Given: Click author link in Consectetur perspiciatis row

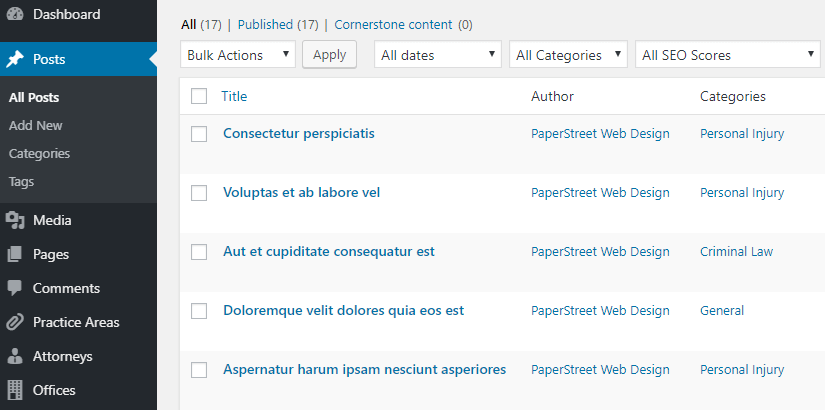Looking at the screenshot, I should click(600, 134).
